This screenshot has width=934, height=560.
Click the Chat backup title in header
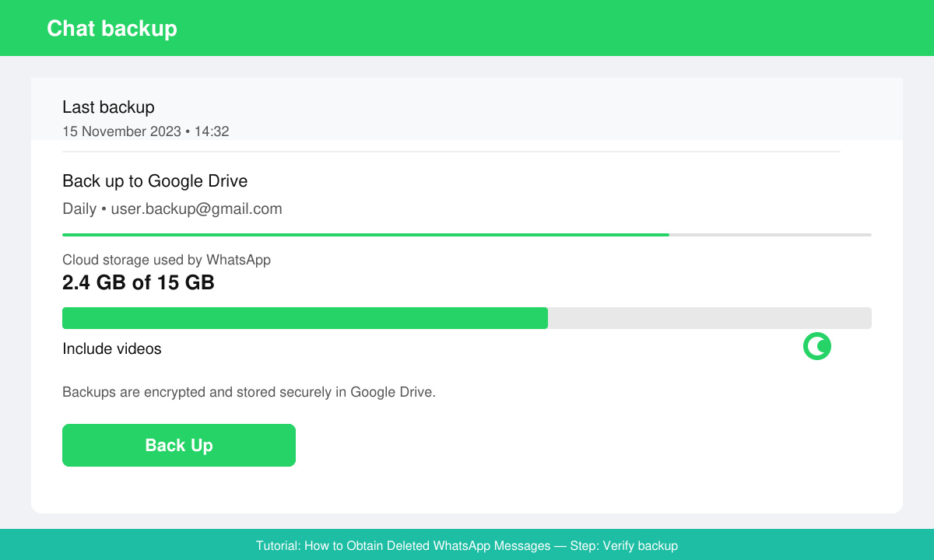(x=112, y=28)
